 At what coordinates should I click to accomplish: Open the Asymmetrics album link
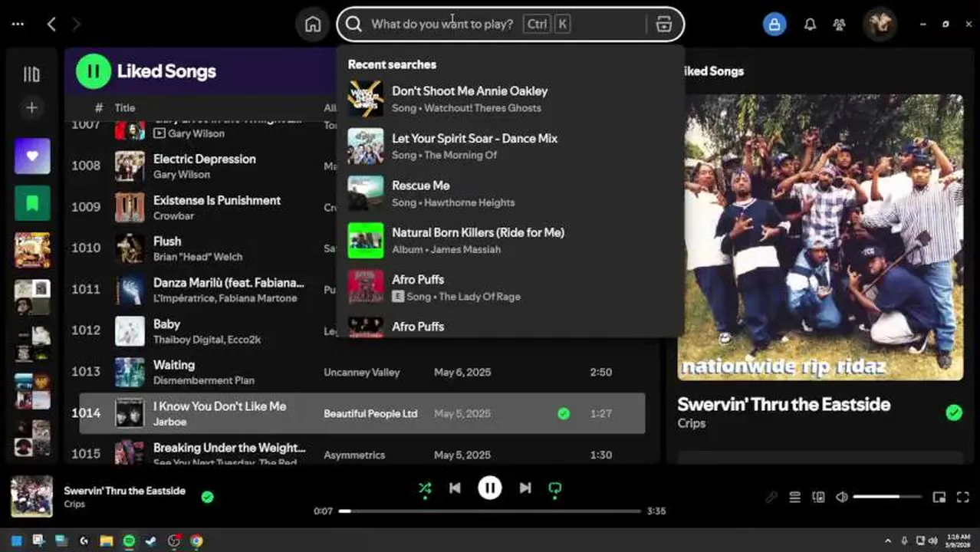pos(354,455)
